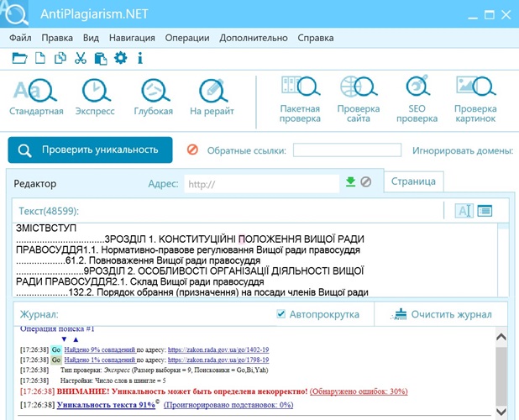Switch to the list view icon in Текст header
The width and height of the screenshot is (519, 420).
pyautogui.click(x=485, y=211)
